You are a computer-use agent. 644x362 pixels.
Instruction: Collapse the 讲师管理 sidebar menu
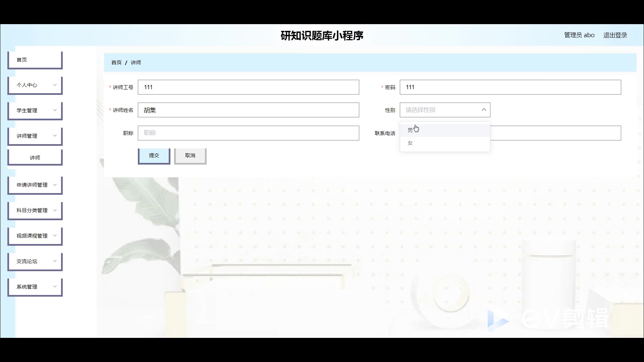[x=35, y=136]
